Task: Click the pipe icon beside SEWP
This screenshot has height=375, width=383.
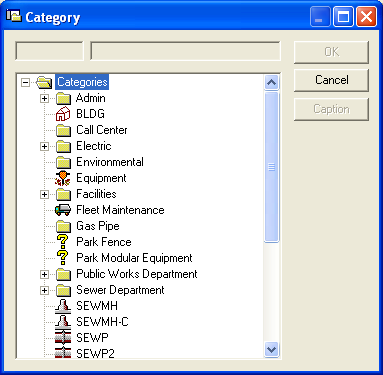Action: 63,338
